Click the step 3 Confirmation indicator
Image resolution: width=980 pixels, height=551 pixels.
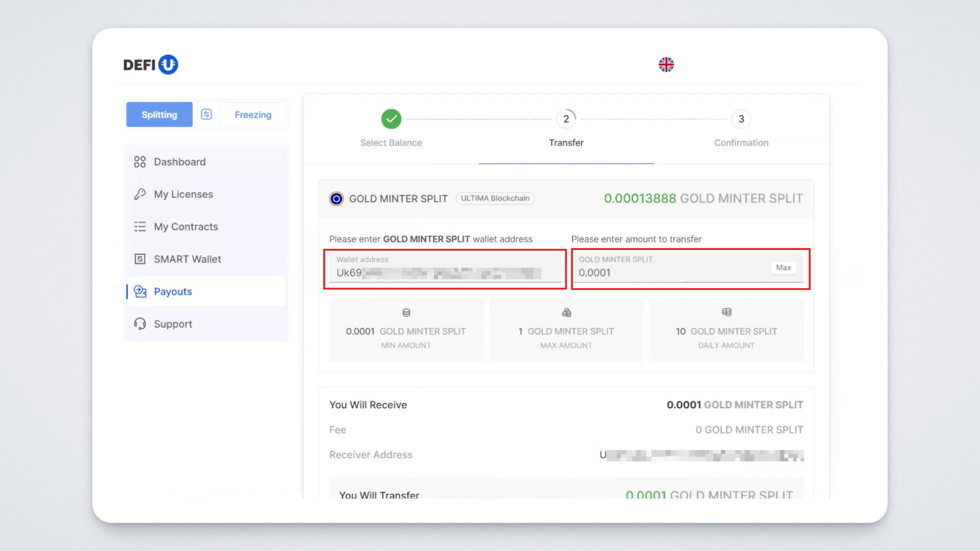click(741, 119)
